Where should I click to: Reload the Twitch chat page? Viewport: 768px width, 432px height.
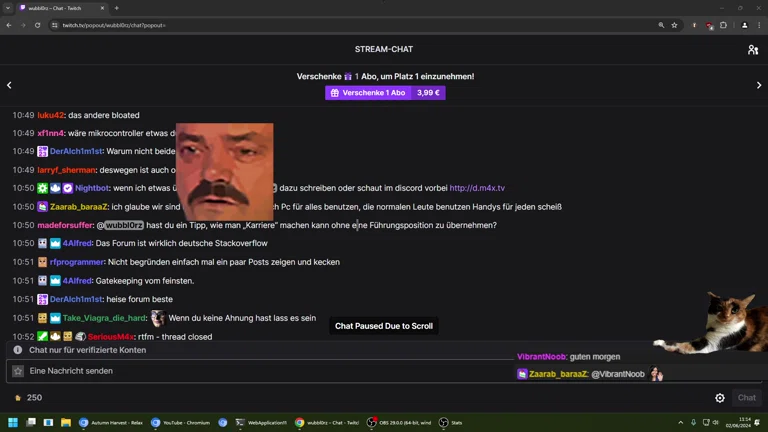click(38, 25)
